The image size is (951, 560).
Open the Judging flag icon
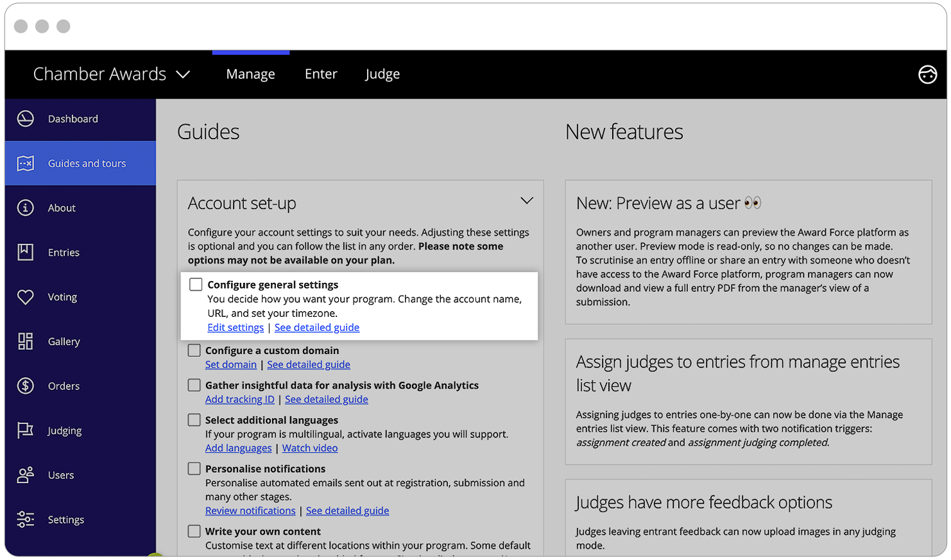(x=26, y=430)
